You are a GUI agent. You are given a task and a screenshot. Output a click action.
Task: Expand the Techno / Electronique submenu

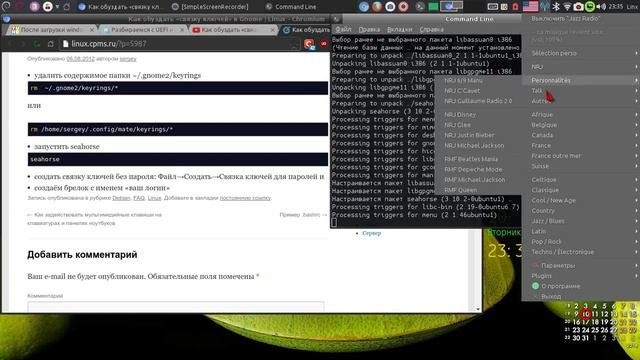(x=581, y=252)
